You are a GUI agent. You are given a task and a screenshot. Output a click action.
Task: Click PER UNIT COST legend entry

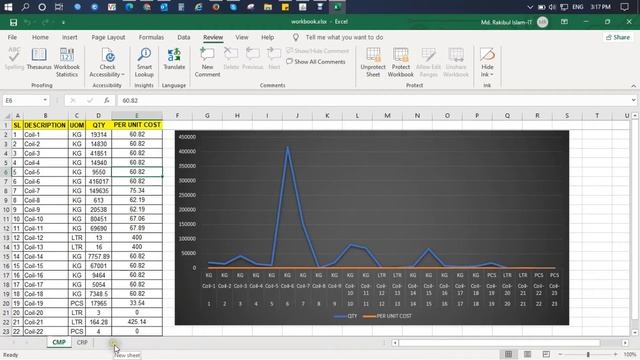click(x=387, y=316)
